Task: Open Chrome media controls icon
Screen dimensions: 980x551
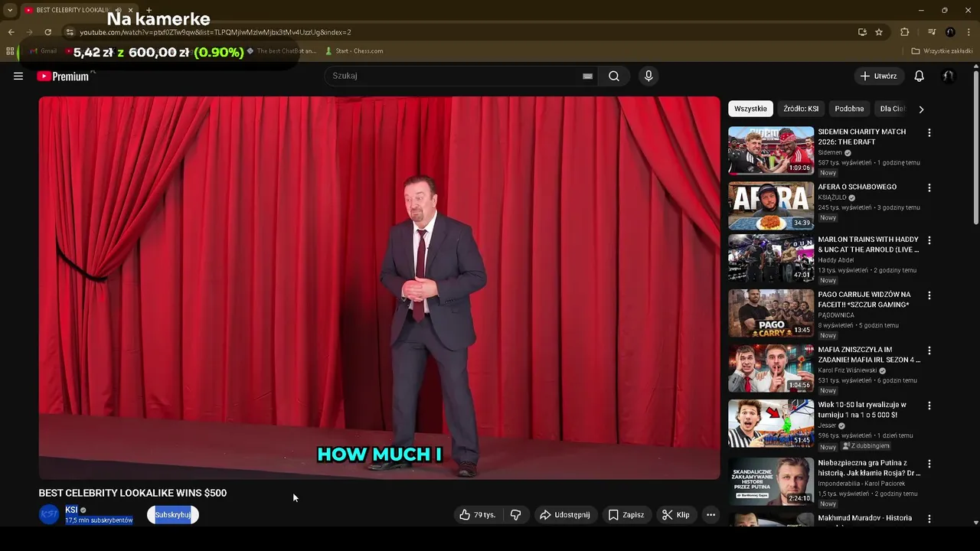Action: (x=932, y=32)
